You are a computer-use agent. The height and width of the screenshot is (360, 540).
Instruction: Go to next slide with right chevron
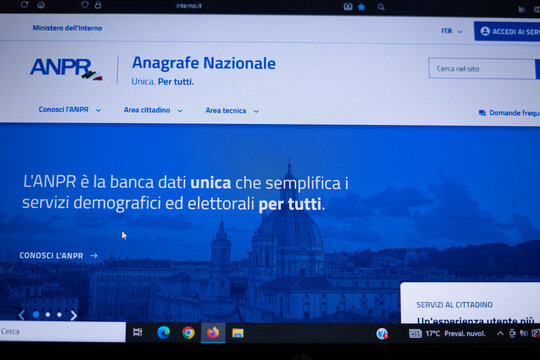coord(74,315)
